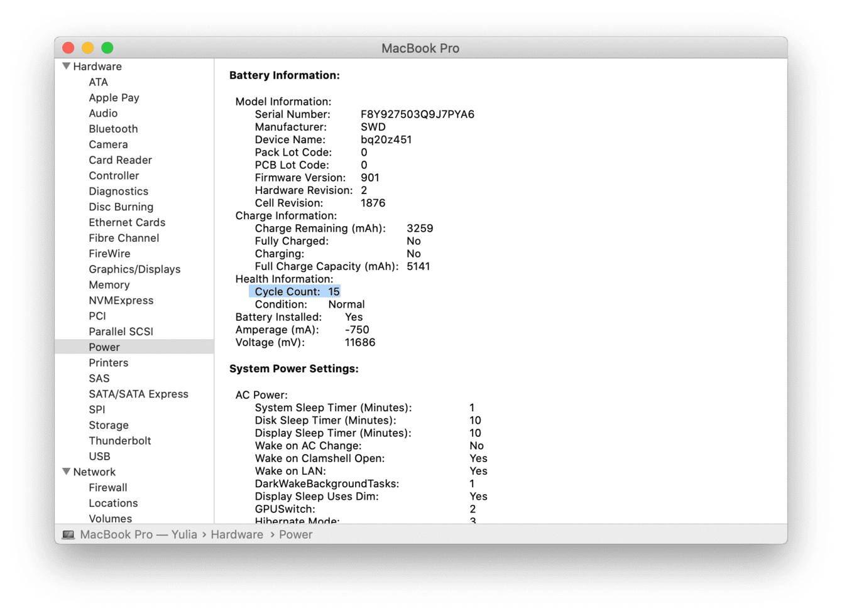Click DarkWakeBackgroundTasks line

tap(364, 484)
